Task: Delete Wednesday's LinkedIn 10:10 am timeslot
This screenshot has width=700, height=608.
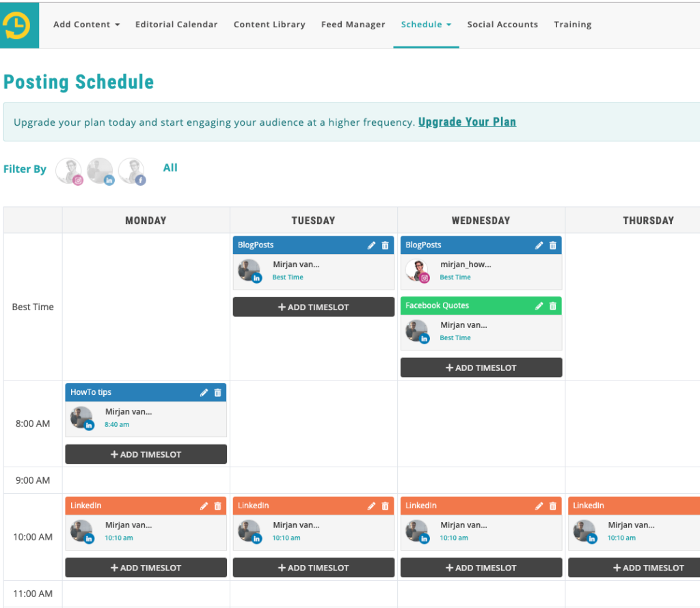Action: coord(553,506)
